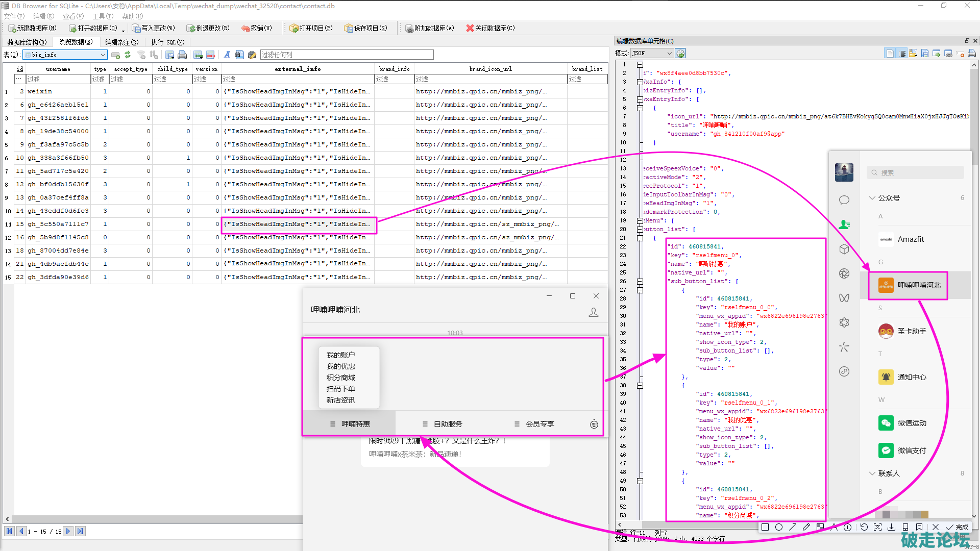Click the cell editor print icon
This screenshot has height=551, width=980.
[x=971, y=53]
